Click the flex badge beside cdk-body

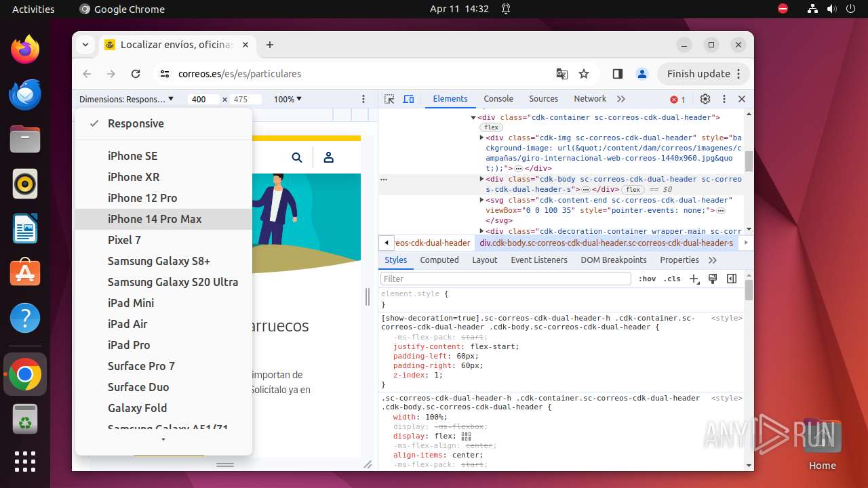coord(633,190)
